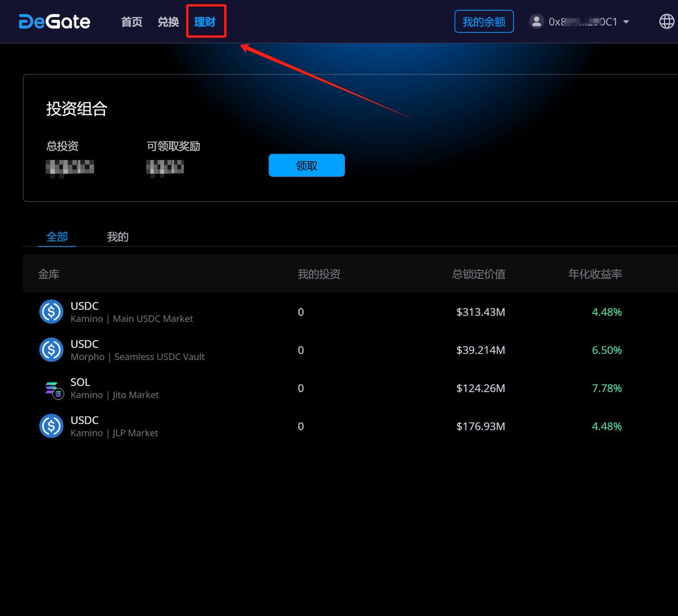Click USDC icon of Main USDC Market
Screen dimensions: 678x616
tap(51, 312)
